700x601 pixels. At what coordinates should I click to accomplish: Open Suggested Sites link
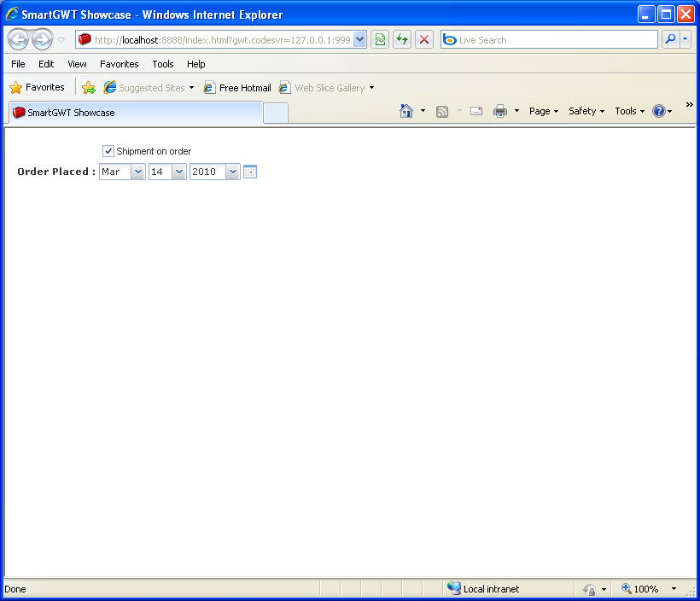pyautogui.click(x=149, y=88)
